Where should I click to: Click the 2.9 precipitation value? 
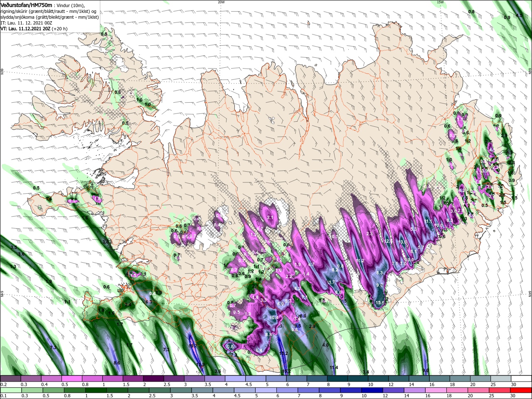(x=313, y=327)
